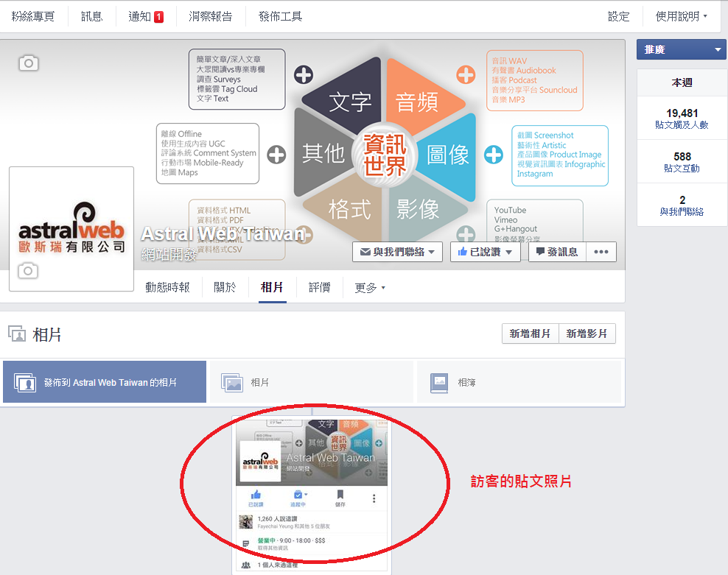The image size is (728, 575).
Task: Click 新增相片 button
Action: [531, 334]
